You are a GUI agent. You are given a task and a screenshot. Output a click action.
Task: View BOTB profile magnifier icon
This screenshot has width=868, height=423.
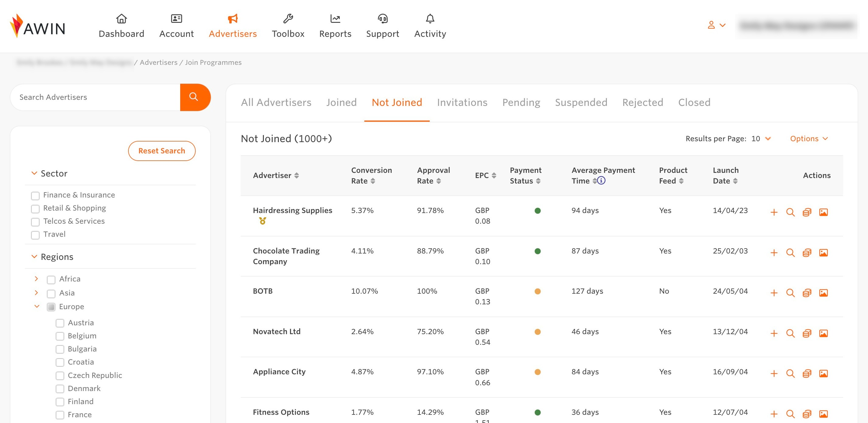point(790,292)
